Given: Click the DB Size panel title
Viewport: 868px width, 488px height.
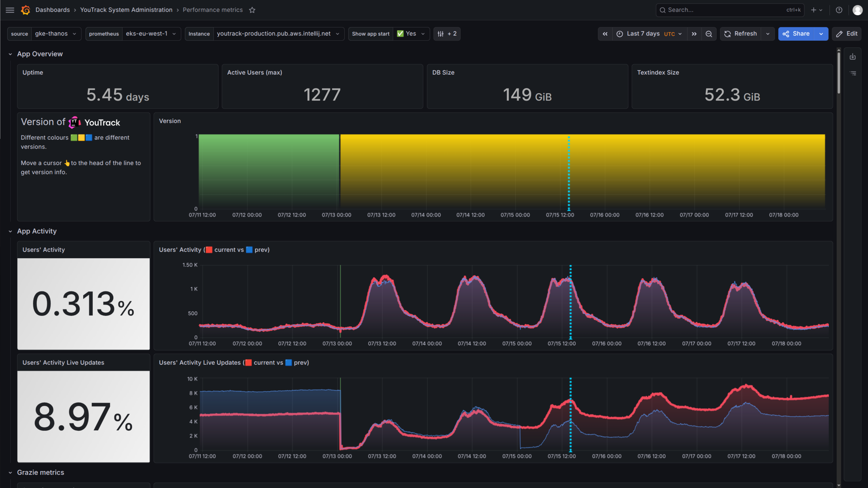Looking at the screenshot, I should pyautogui.click(x=443, y=72).
